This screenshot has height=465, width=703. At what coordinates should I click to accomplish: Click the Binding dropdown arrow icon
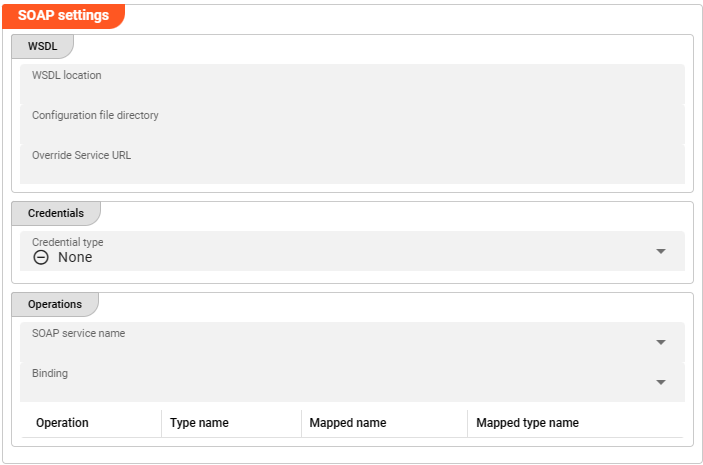[x=661, y=382]
